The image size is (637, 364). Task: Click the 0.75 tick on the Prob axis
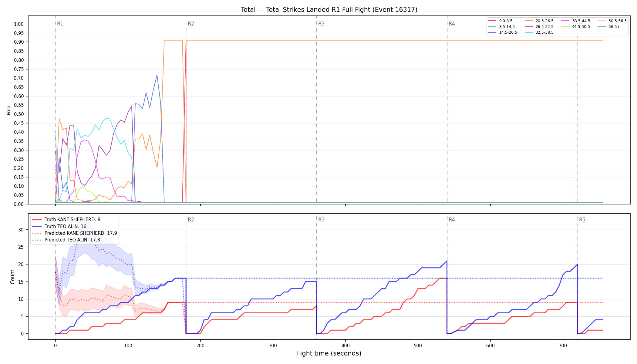pyautogui.click(x=19, y=69)
